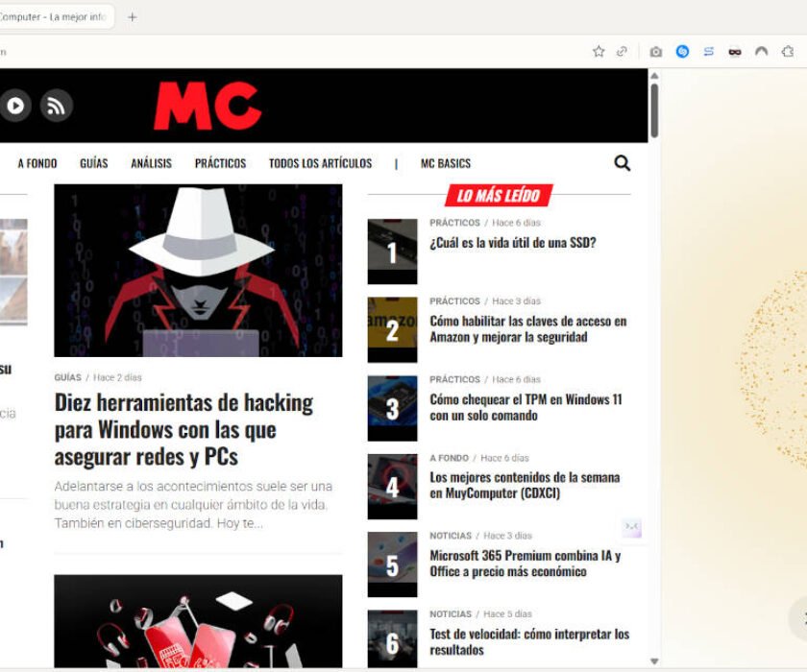Bookmark this page with the star icon
The image size is (807, 672).
coord(599,52)
